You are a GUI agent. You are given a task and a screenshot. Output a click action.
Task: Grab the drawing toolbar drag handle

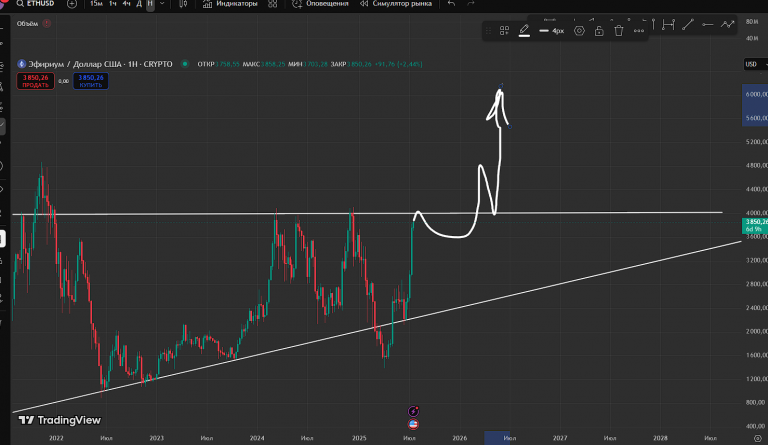coord(488,31)
